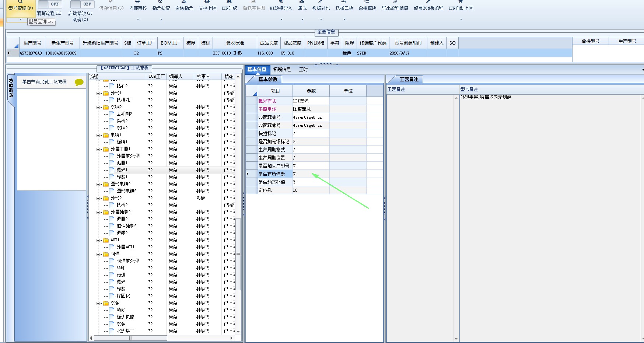Click the document icon beside 退膜2
The height and width of the screenshot is (343, 644).
click(x=112, y=219)
